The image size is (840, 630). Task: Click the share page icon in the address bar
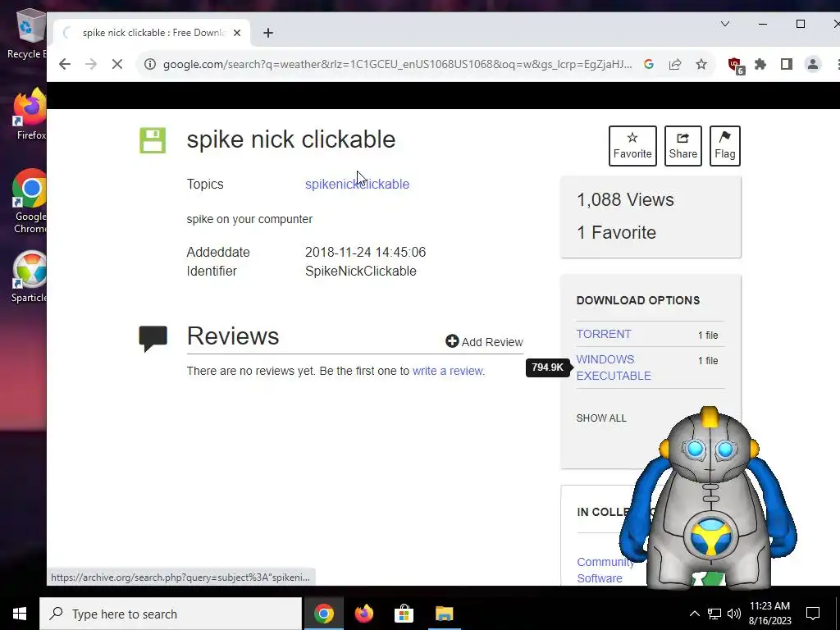(x=675, y=64)
